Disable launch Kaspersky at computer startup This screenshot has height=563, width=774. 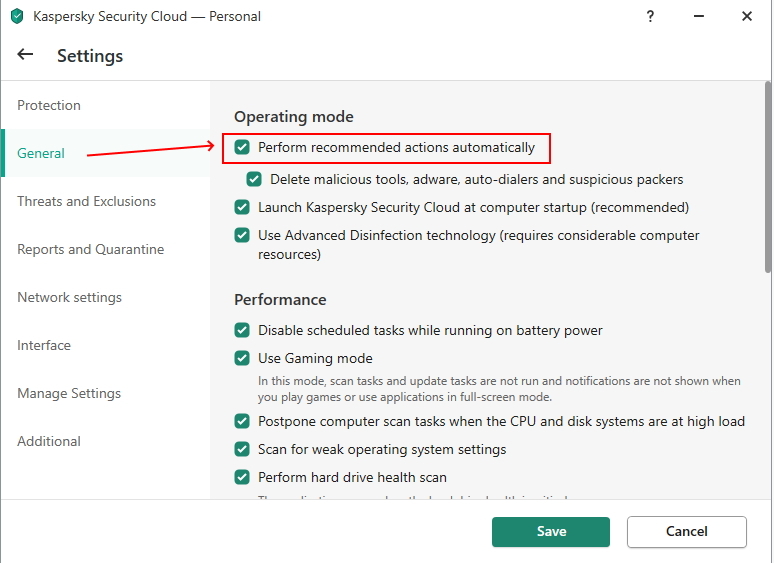click(x=242, y=208)
